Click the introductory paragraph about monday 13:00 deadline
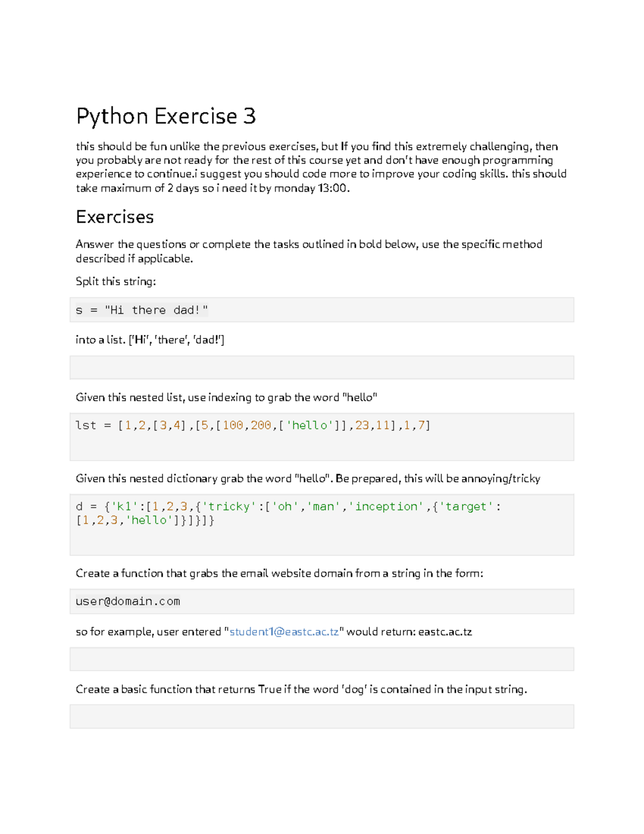644x834 pixels. (321, 167)
